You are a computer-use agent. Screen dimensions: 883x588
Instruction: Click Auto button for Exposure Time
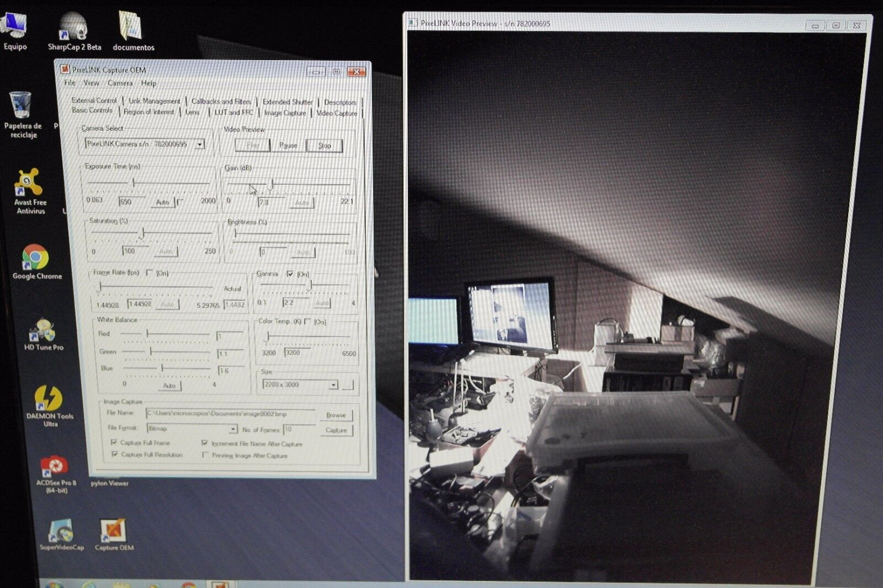(162, 202)
